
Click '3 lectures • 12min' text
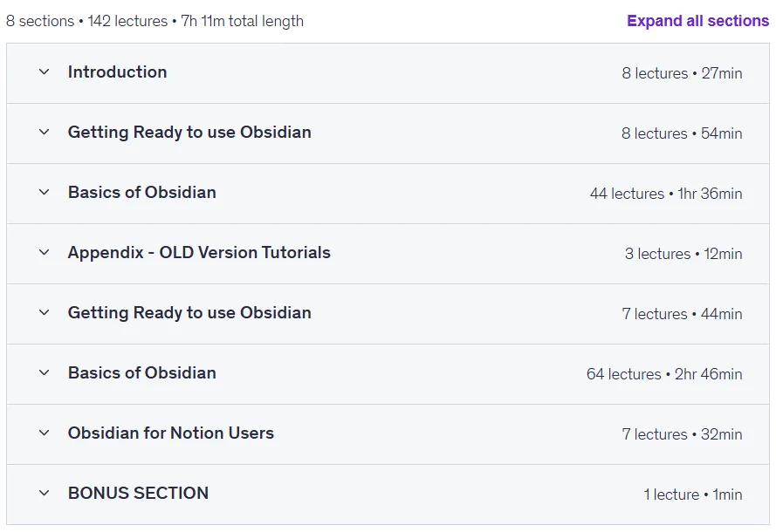(x=683, y=254)
